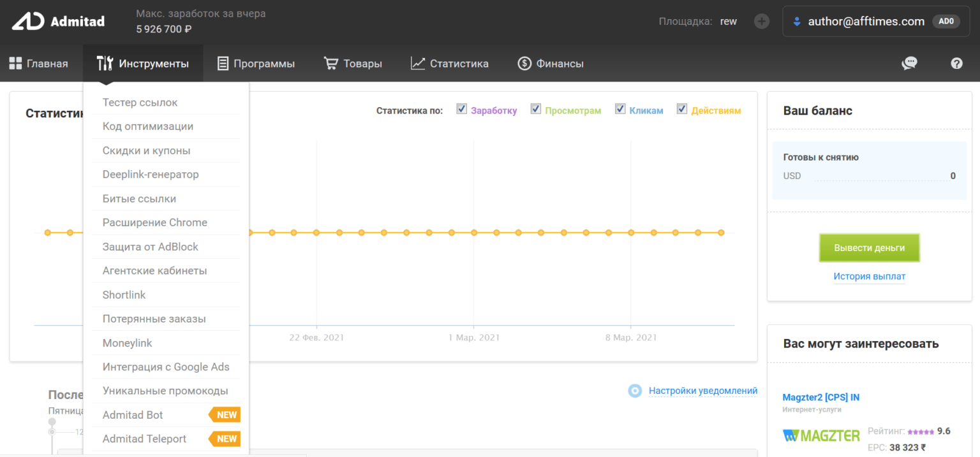Disable the Кликам checkbox

coord(620,109)
